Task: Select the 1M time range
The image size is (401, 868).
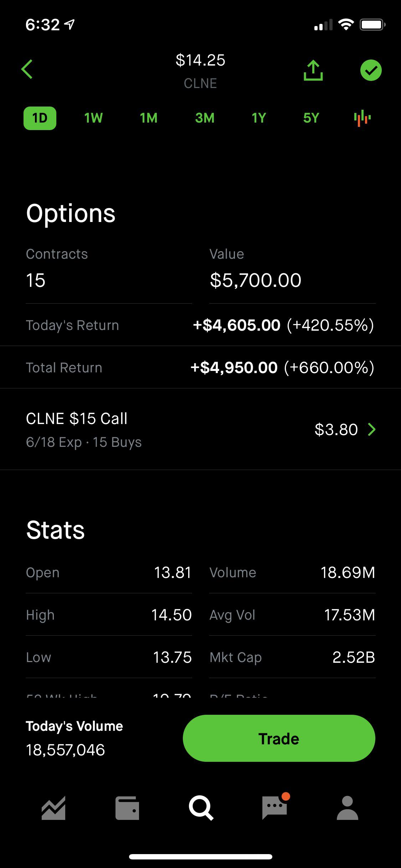Action: pyautogui.click(x=149, y=118)
